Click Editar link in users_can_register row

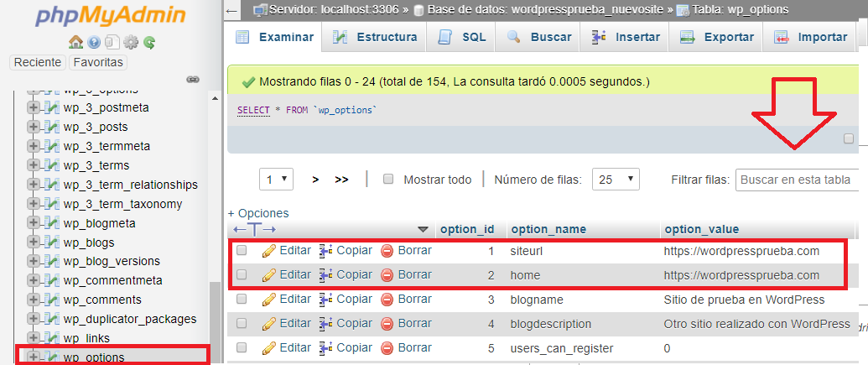[x=295, y=348]
